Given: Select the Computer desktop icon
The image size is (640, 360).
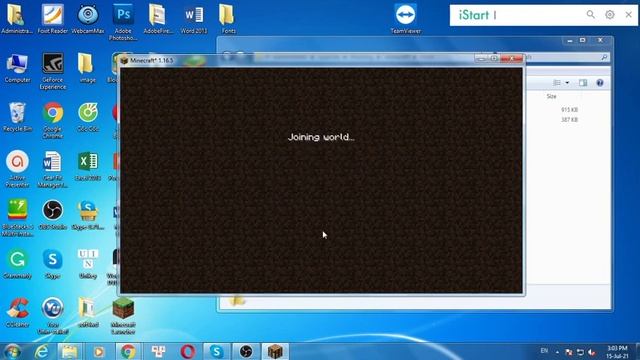Looking at the screenshot, I should pyautogui.click(x=17, y=68).
